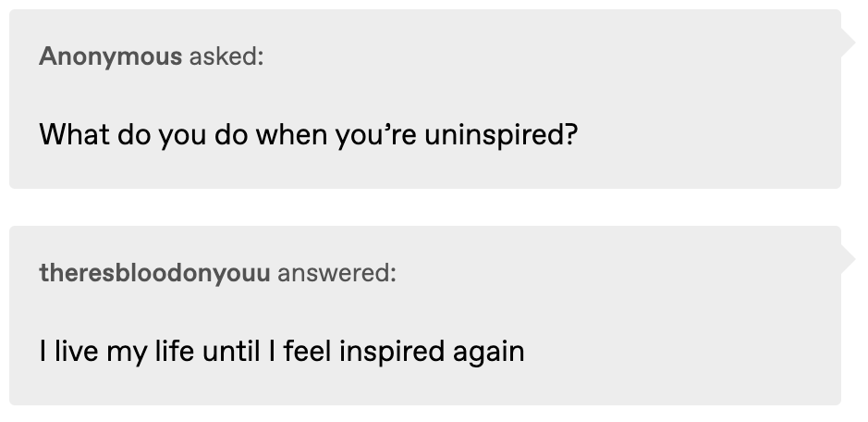Click the first "do" after "What"
868x422 pixels.
coord(134,135)
